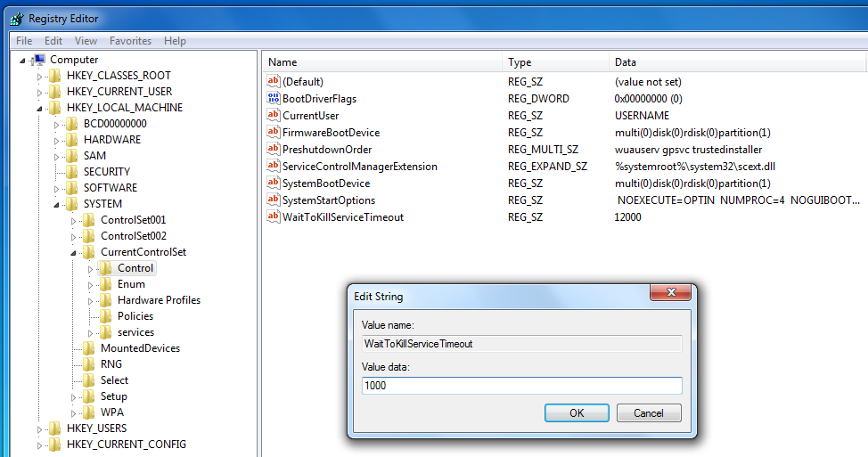Expand the HKEY_CLASSES_ROOT tree node
868x457 pixels.
pyautogui.click(x=39, y=76)
